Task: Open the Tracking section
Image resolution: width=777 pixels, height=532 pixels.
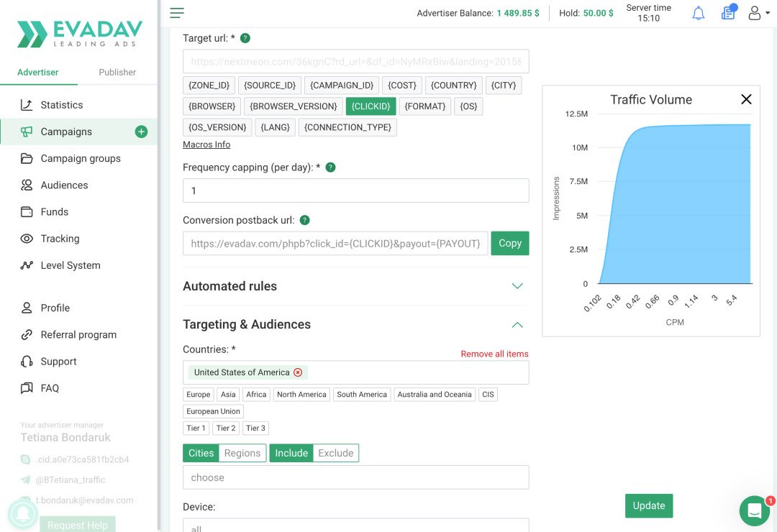Action: [60, 238]
